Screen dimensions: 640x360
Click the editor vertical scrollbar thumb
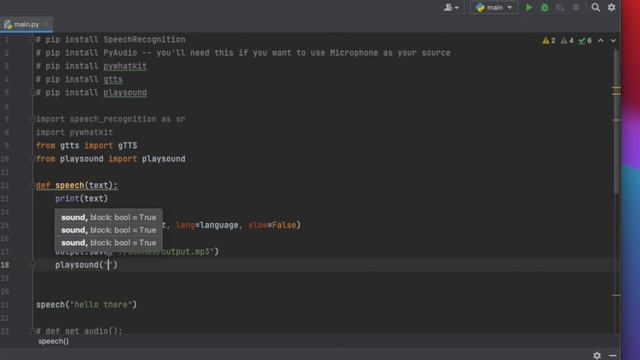pyautogui.click(x=616, y=122)
